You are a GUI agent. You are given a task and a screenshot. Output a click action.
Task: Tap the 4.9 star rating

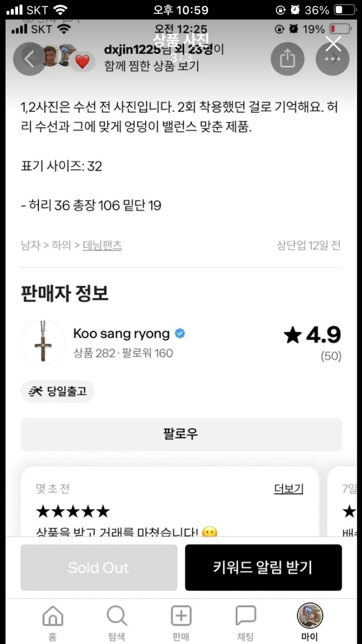click(x=313, y=335)
